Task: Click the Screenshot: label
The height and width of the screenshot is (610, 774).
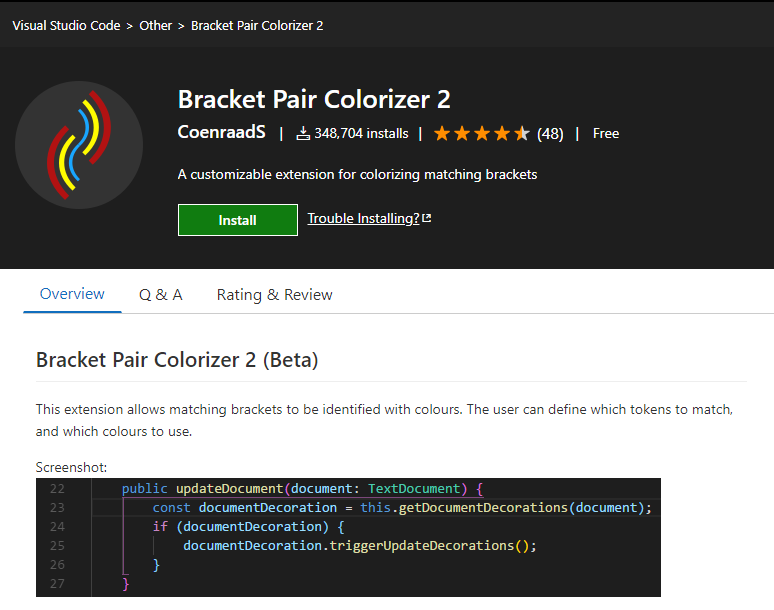Action: 71,467
